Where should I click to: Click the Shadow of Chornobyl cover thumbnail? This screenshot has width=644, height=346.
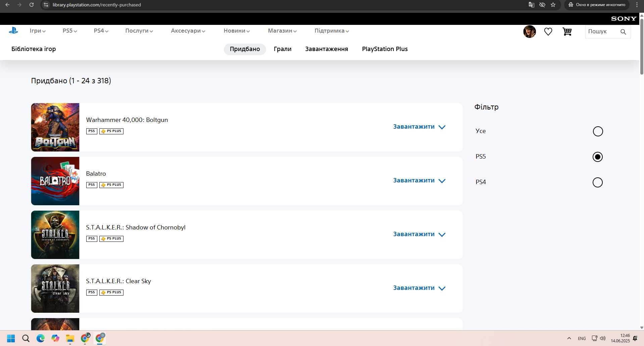[55, 235]
